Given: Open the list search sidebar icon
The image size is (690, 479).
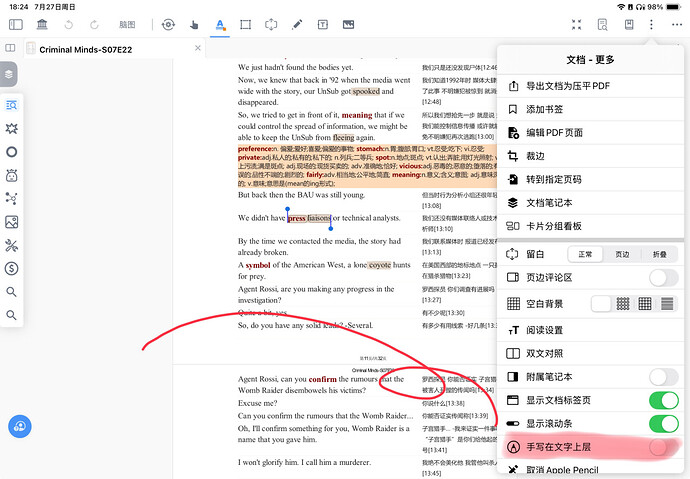Looking at the screenshot, I should [x=11, y=105].
